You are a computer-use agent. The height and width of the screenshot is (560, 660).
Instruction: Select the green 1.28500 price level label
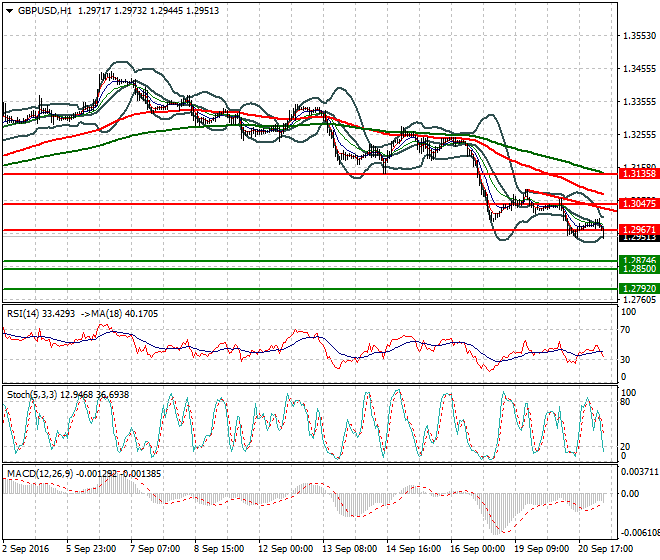coord(639,269)
